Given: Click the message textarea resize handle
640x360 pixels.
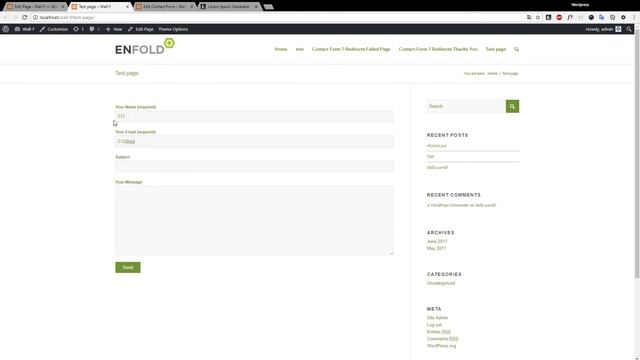Looking at the screenshot, I should [391, 253].
